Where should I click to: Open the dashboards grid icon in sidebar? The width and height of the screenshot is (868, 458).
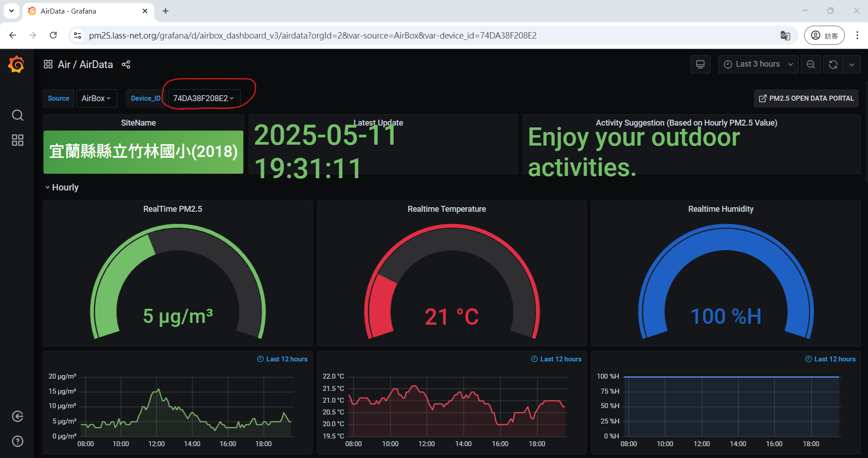click(18, 140)
